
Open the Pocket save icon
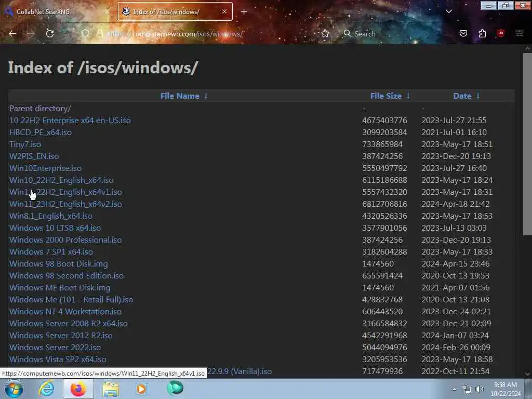point(463,33)
